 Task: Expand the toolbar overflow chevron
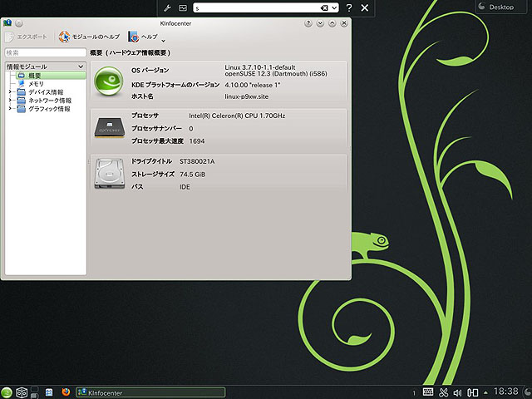click(x=163, y=41)
